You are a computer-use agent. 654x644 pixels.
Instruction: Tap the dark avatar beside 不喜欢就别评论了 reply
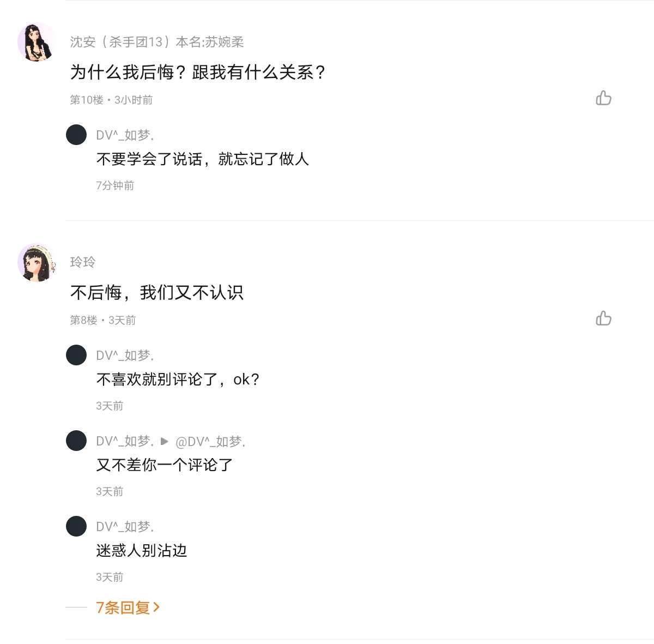tap(76, 355)
